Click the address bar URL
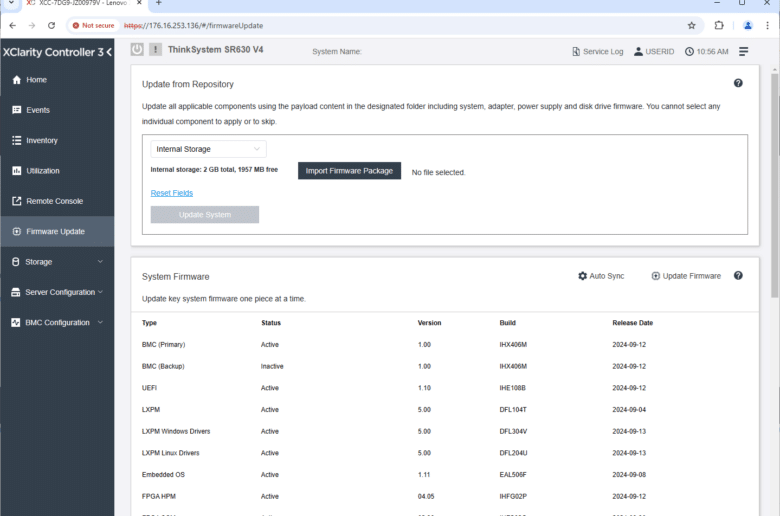Image resolution: width=780 pixels, height=516 pixels. point(194,25)
